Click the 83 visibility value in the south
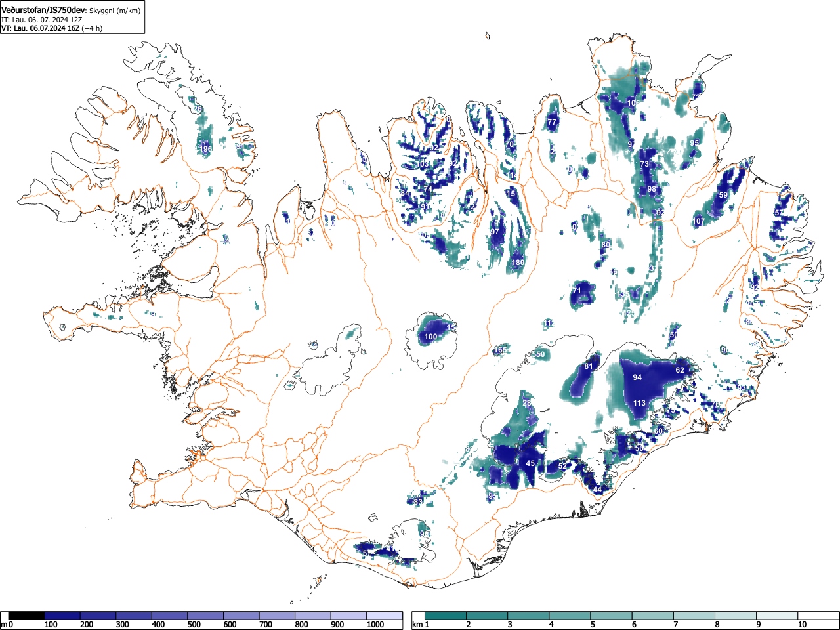840x630 pixels. [418, 502]
